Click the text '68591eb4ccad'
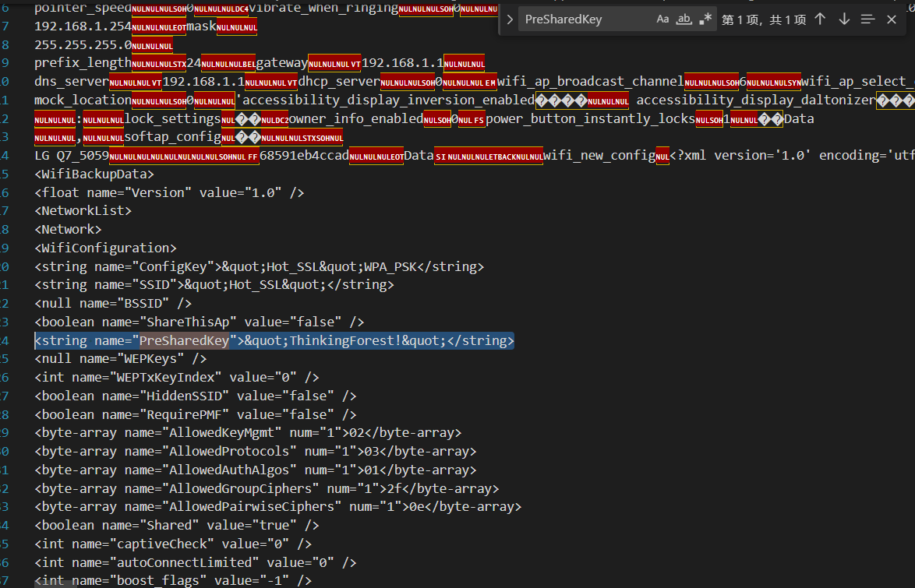The width and height of the screenshot is (915, 588). 304,156
